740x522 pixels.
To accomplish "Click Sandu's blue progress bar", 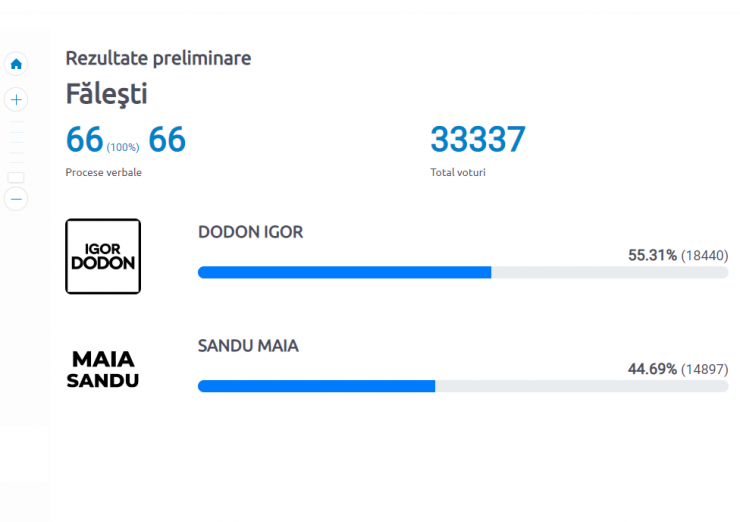I will tap(316, 386).
